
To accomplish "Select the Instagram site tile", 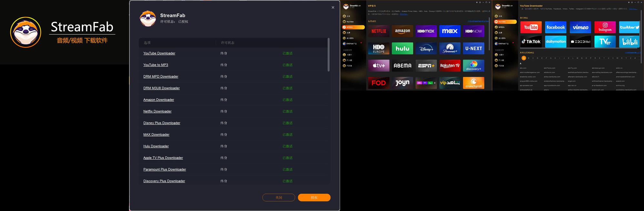I will [x=605, y=27].
